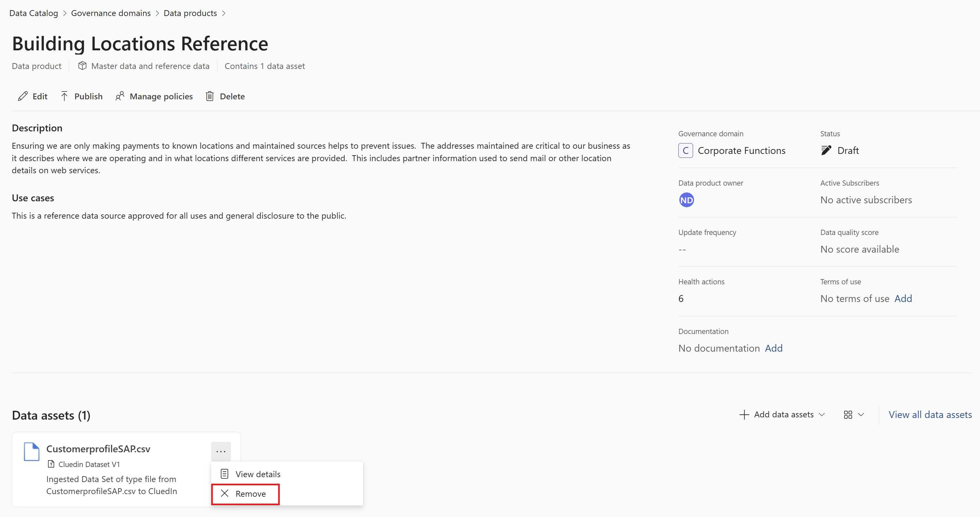Viewport: 980px width, 517px height.
Task: Go to Data products breadcrumb
Action: pos(190,13)
